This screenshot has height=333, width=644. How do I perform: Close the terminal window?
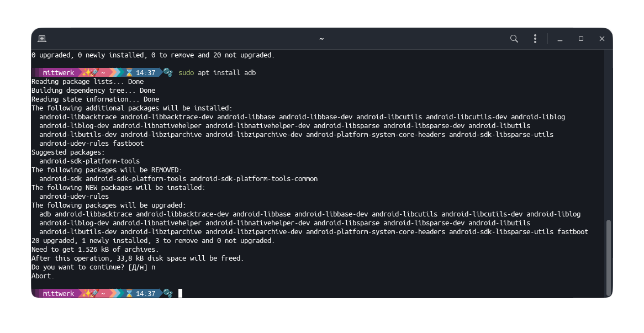click(601, 39)
